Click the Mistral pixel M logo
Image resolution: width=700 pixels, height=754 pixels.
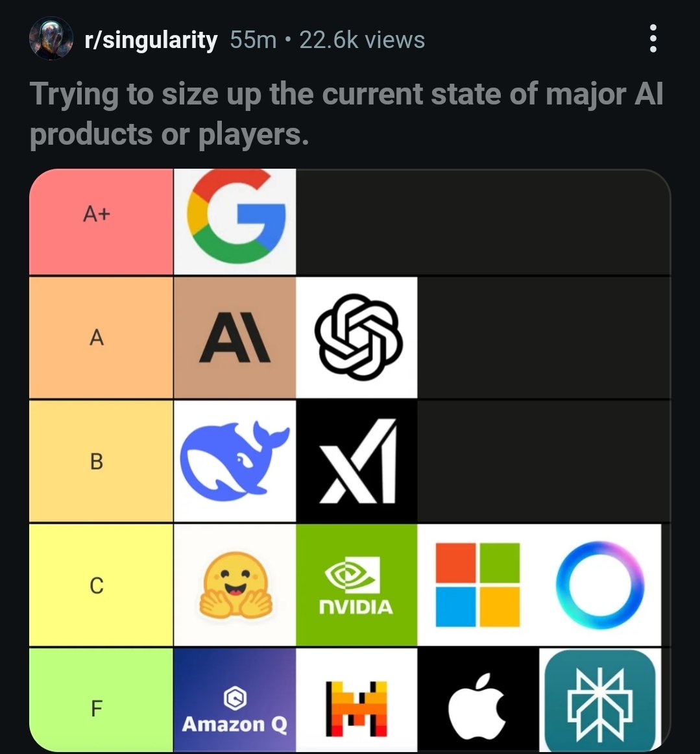point(357,699)
